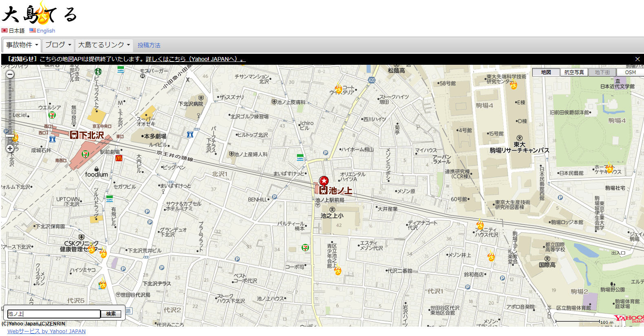Screen dimensions: 644x336
Task: Select the flame marker above 世田谷代沢局
Action: (x=102, y=283)
